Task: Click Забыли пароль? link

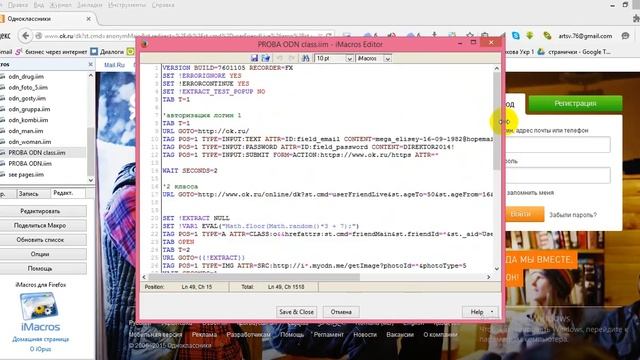Action: coord(573,215)
